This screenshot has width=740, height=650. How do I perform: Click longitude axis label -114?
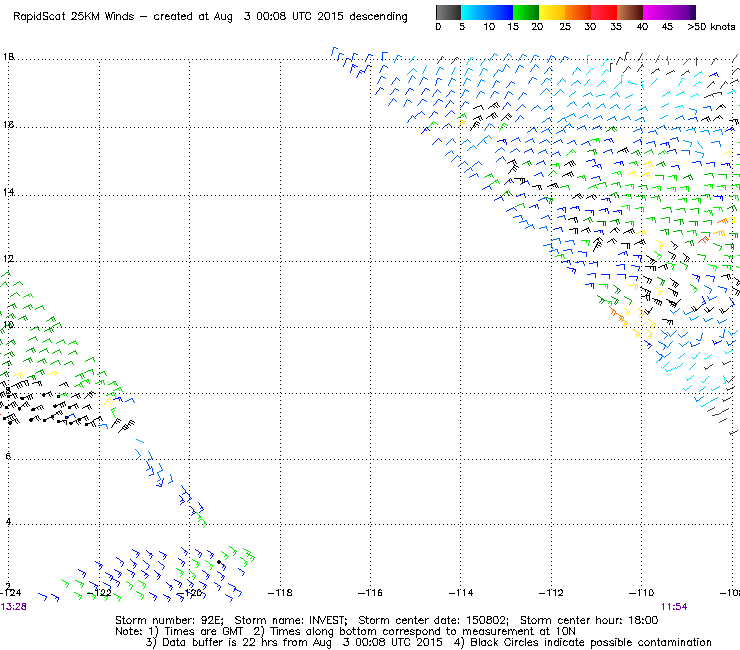click(x=461, y=592)
